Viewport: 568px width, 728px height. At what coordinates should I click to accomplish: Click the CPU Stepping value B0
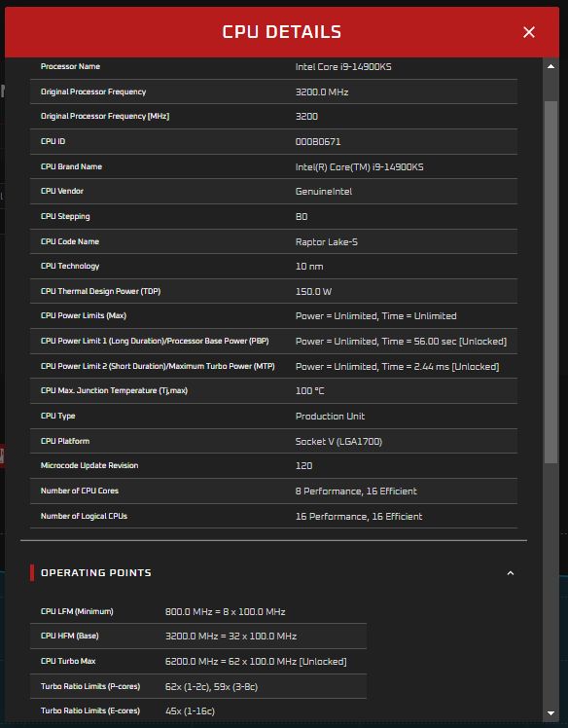tap(302, 217)
